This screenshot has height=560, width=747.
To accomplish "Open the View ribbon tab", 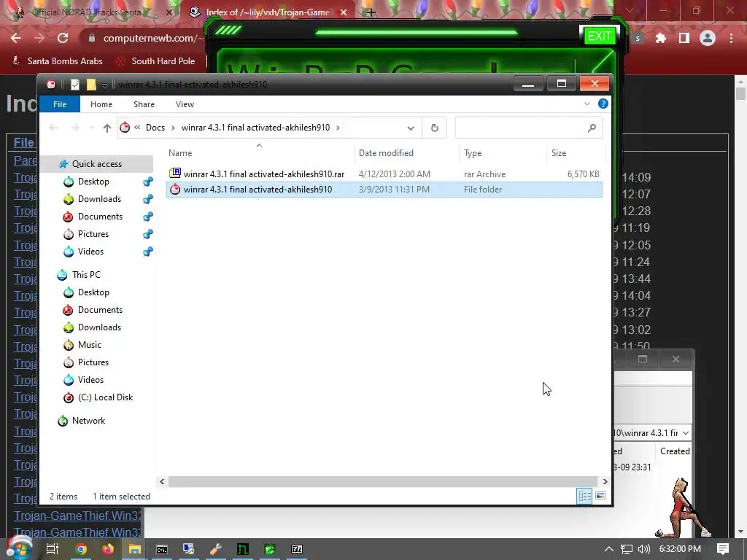I will point(185,104).
